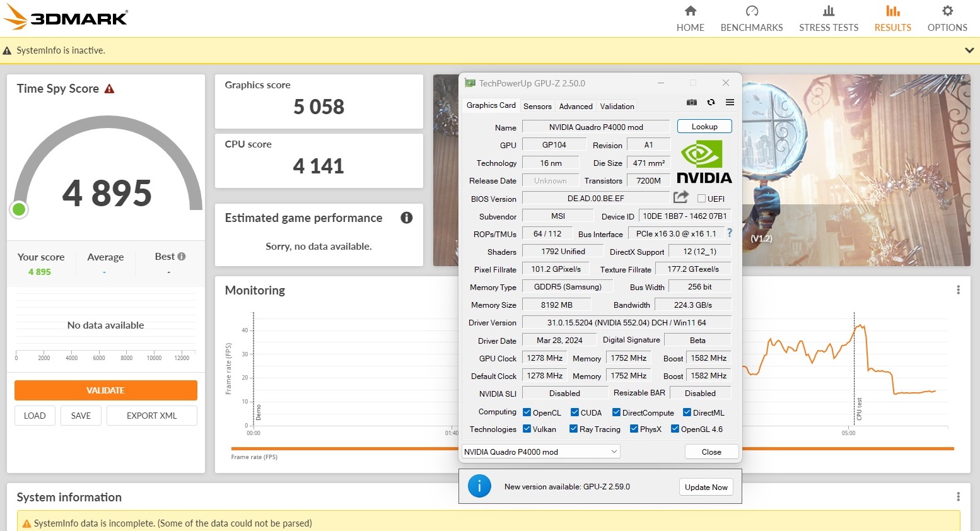Viewport: 980px width, 531px height.
Task: Click Update Now for GPU-Z
Action: point(706,487)
